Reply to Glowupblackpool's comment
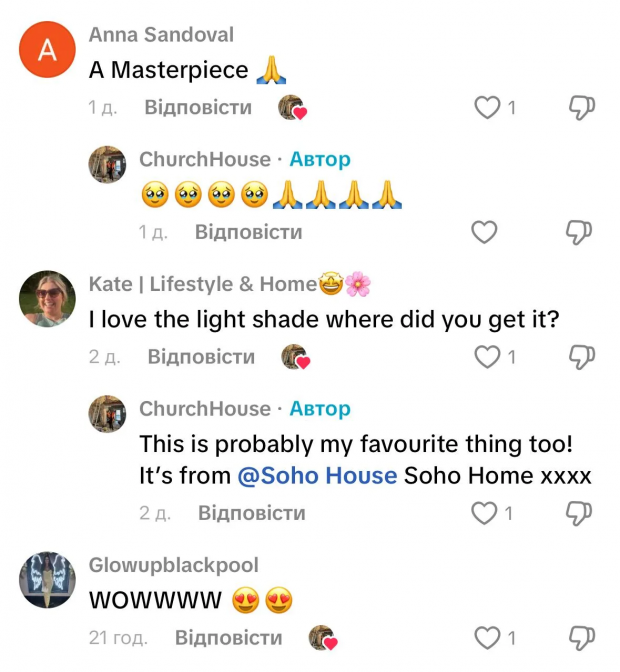 (x=228, y=637)
